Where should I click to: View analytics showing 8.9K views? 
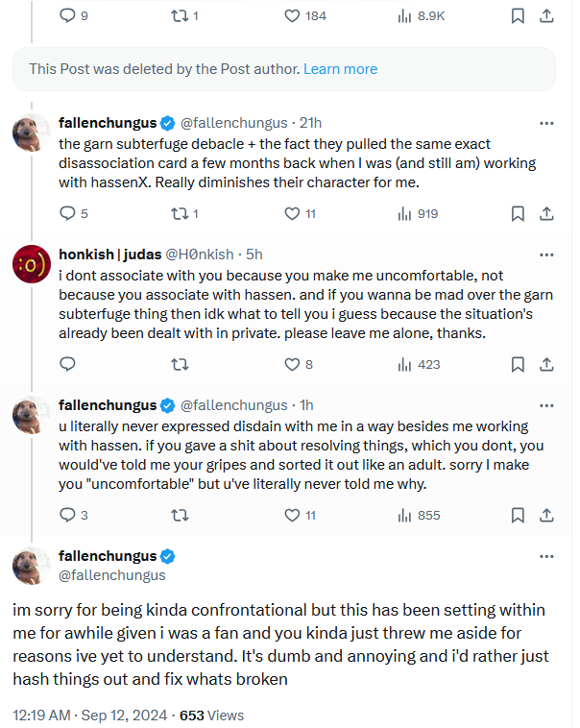420,15
